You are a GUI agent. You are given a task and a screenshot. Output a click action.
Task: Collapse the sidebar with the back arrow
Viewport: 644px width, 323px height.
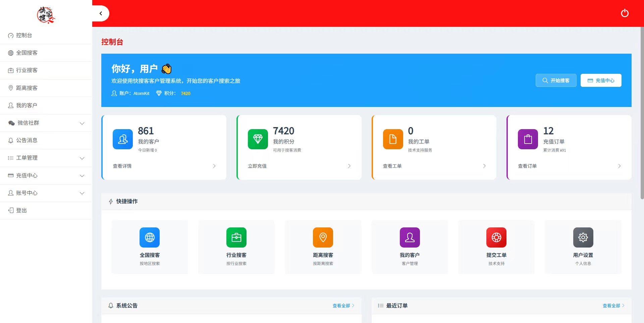coord(101,13)
